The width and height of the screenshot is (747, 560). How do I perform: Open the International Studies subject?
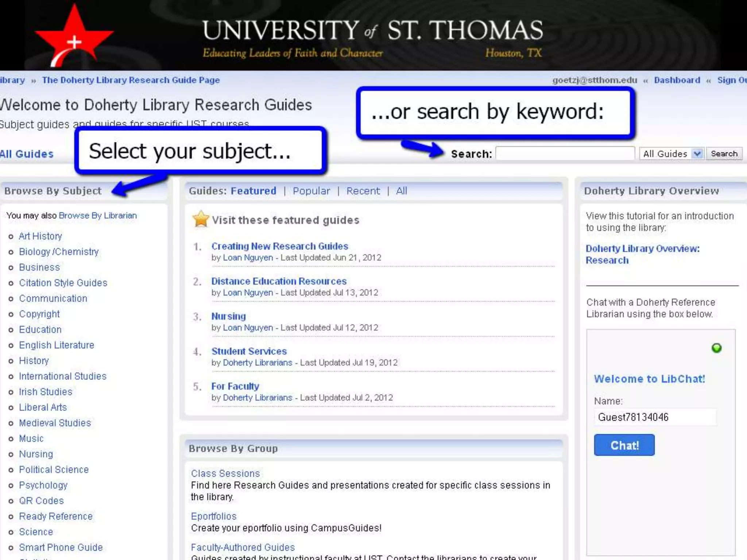tap(63, 376)
